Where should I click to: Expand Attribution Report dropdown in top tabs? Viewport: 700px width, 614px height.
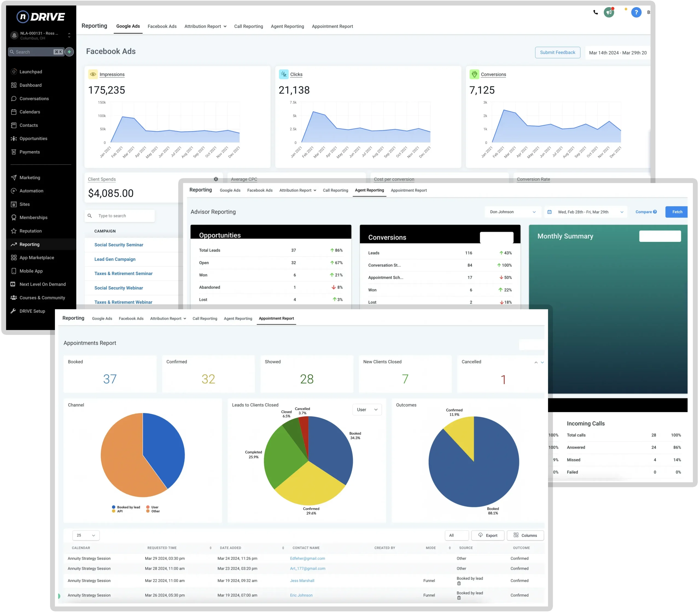205,26
